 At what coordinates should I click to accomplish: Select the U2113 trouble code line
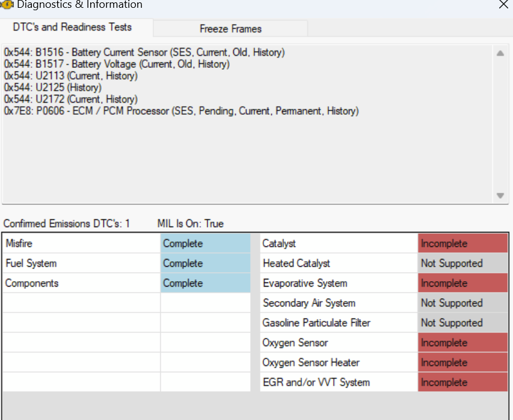pos(71,76)
